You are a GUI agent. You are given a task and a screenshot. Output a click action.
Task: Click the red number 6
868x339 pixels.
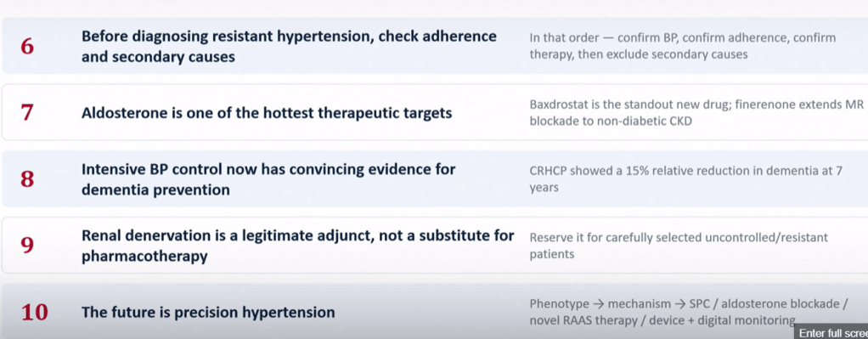(x=28, y=47)
